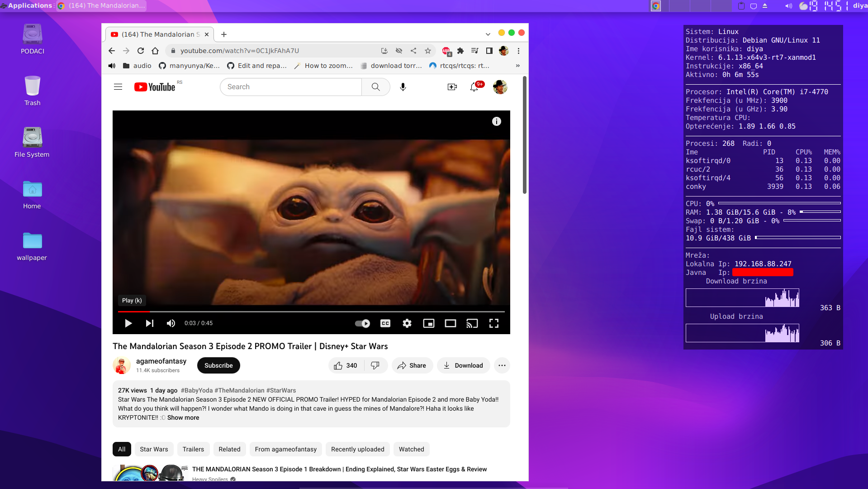
Task: Go to YouTube home via logo
Action: pos(155,87)
